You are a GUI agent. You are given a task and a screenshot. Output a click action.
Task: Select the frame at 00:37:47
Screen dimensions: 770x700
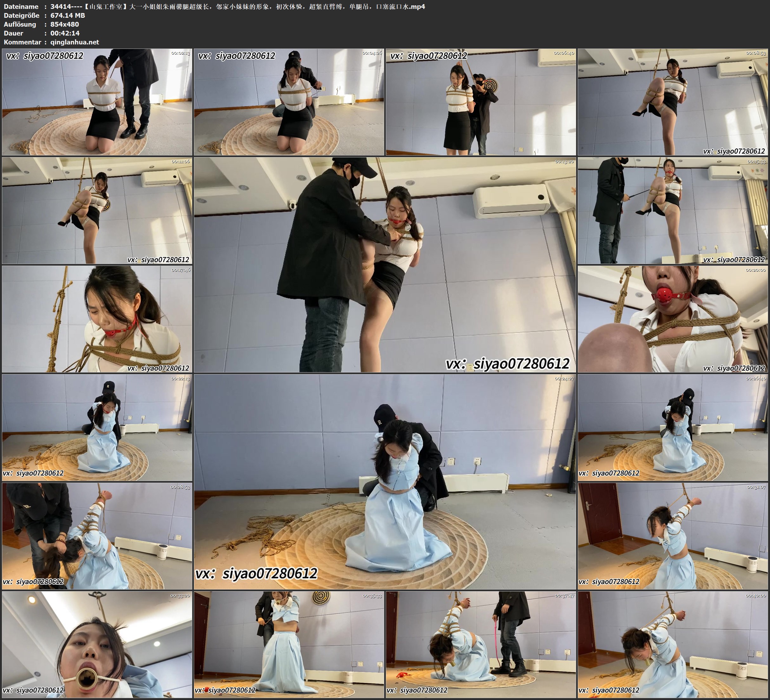tap(480, 644)
